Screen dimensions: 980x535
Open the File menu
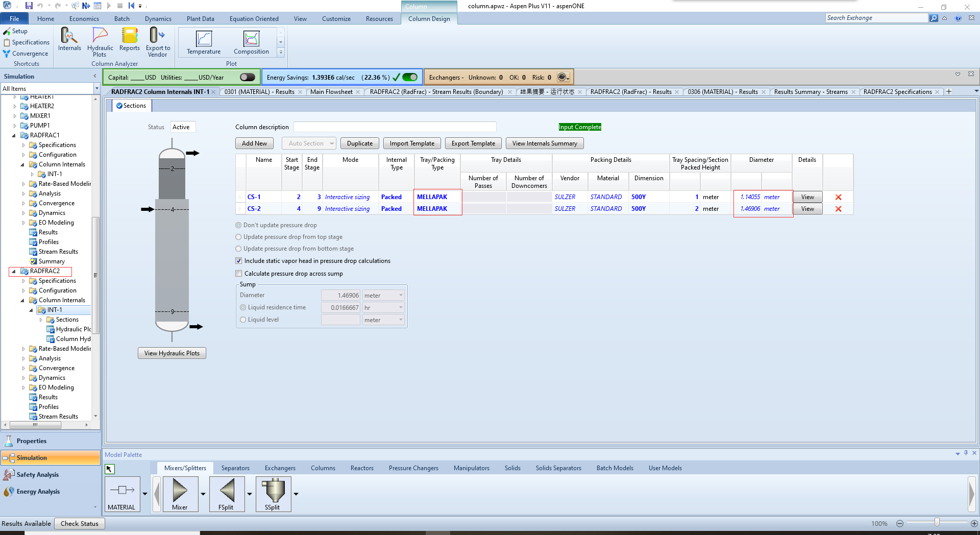point(14,19)
